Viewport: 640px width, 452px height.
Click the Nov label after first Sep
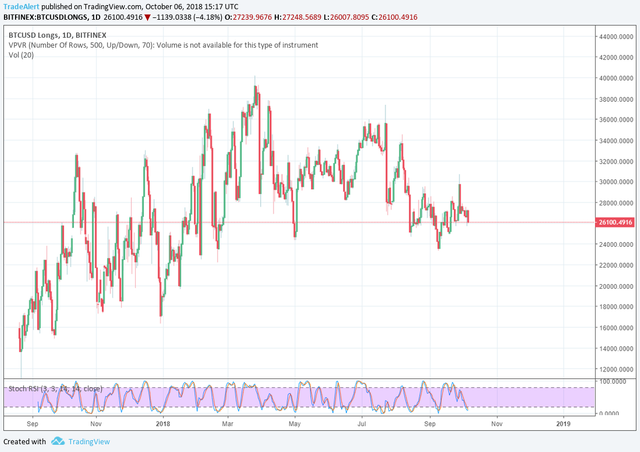pyautogui.click(x=96, y=424)
